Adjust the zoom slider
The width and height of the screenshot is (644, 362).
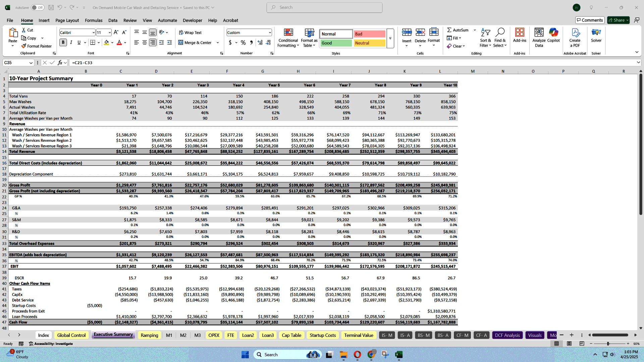pyautogui.click(x=608, y=344)
